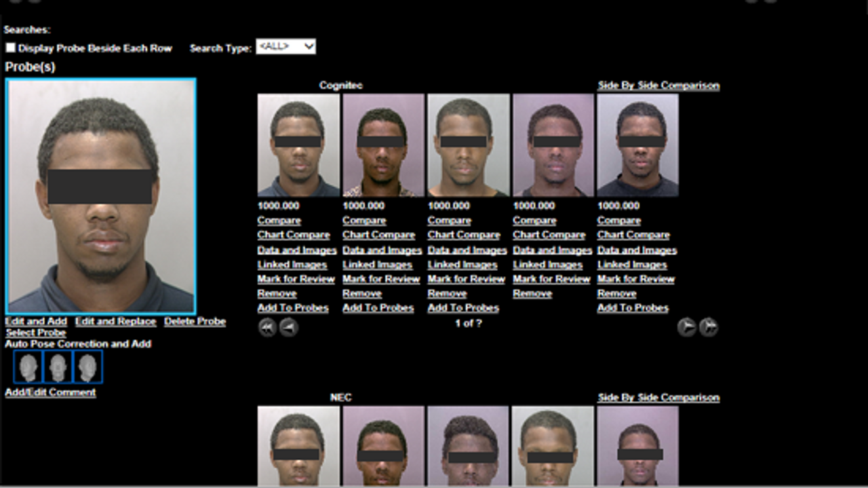Click the third Cognitec result thumbnail

[468, 145]
